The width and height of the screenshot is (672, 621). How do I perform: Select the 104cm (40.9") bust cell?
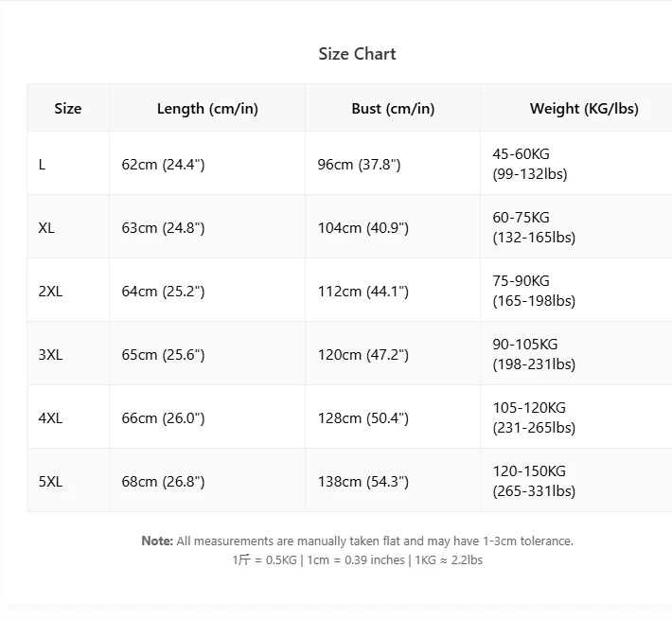point(363,227)
